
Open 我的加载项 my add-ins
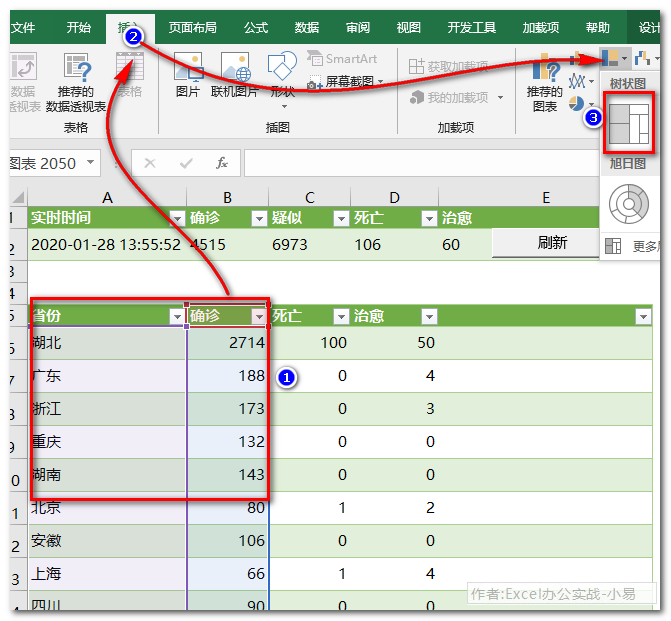pyautogui.click(x=449, y=98)
